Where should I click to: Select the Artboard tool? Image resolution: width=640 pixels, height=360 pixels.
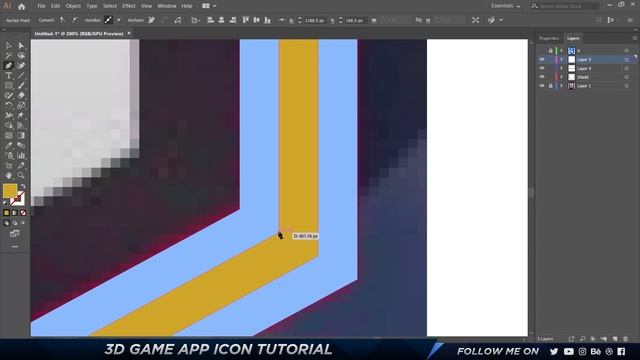[9, 166]
